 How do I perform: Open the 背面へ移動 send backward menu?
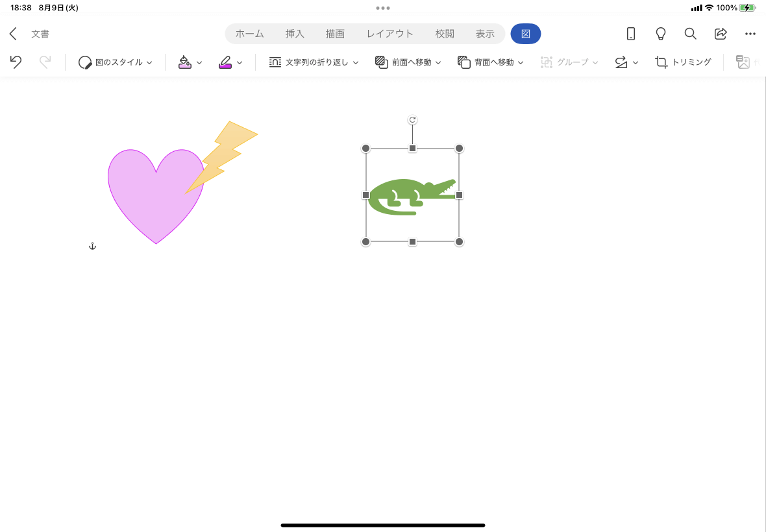point(491,62)
